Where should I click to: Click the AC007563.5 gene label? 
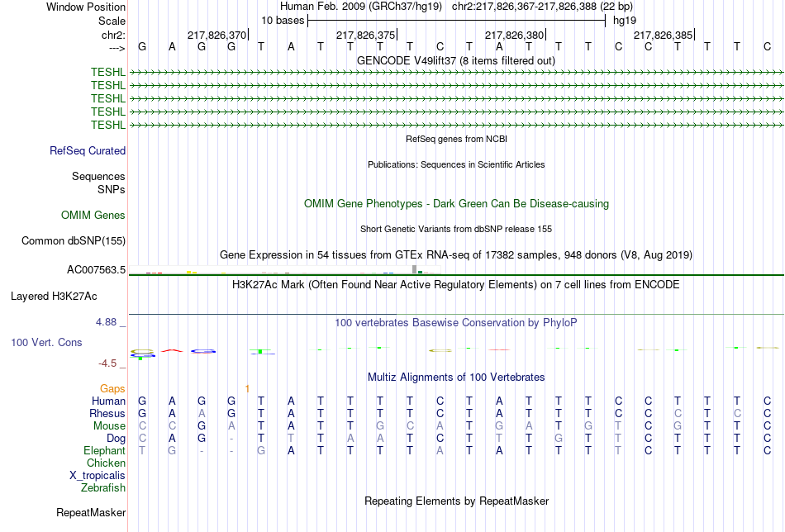click(96, 270)
